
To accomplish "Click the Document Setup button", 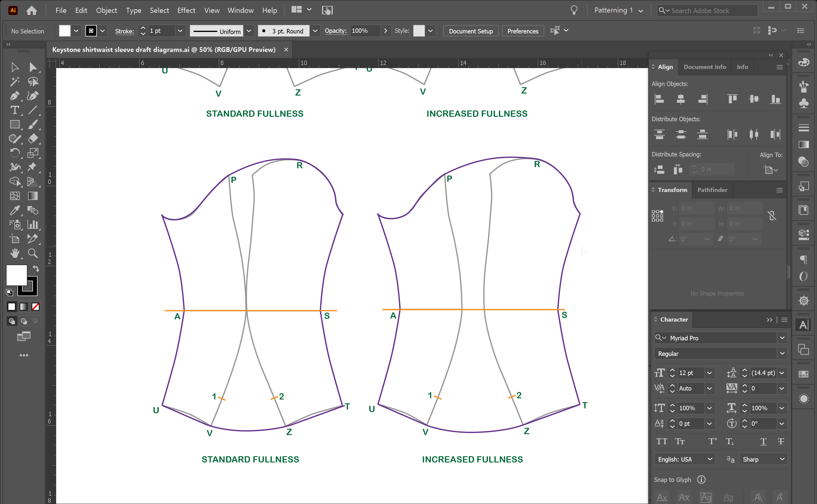I will (470, 31).
